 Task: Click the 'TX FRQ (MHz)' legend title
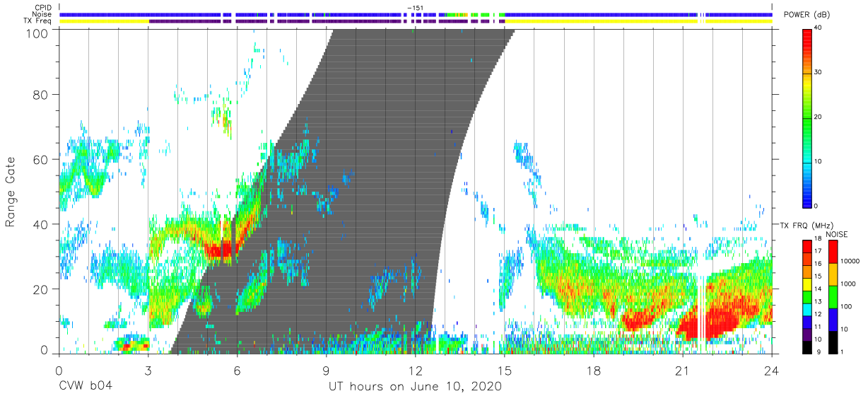[807, 225]
